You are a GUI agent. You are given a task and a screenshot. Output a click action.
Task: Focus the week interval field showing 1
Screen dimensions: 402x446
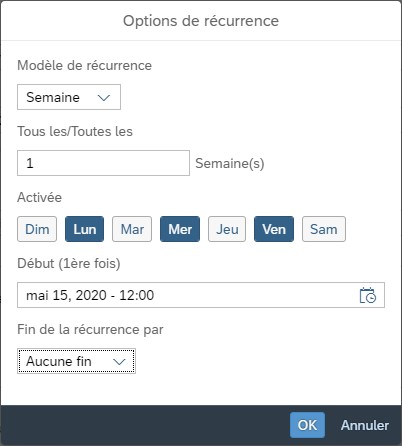tap(103, 163)
